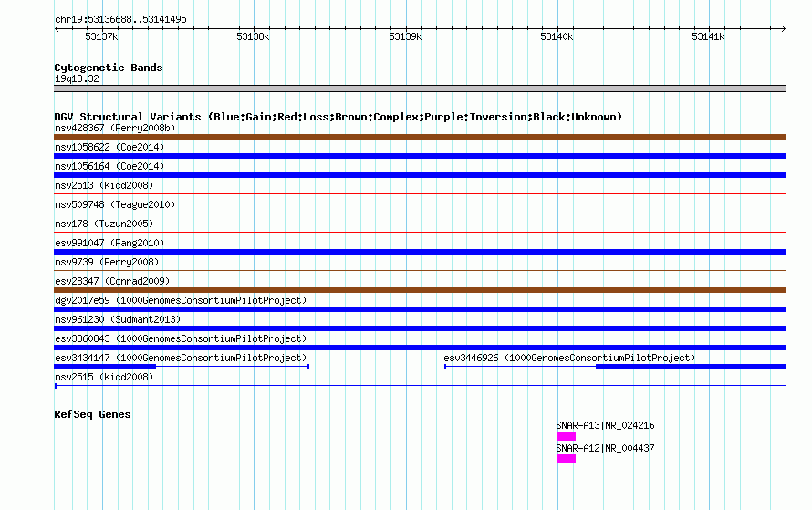Click the blue nsv1058622 gain bar

[x=420, y=156]
